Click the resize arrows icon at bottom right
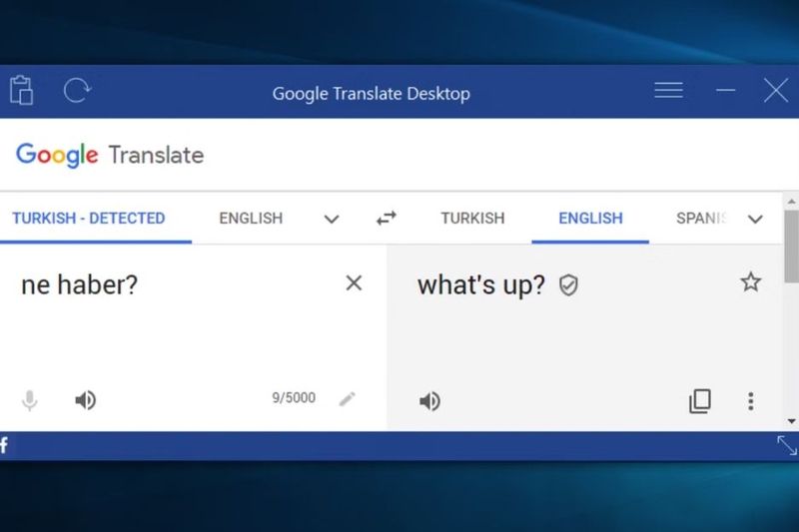 (x=787, y=445)
